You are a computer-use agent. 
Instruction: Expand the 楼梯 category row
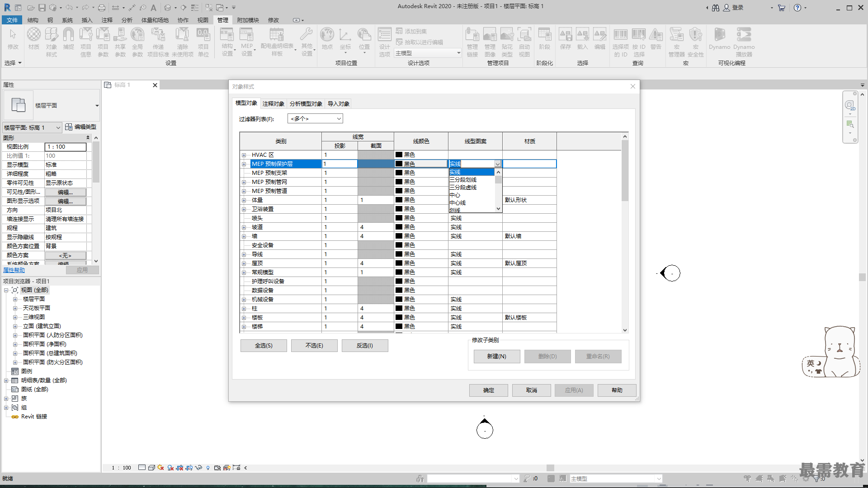[244, 327]
